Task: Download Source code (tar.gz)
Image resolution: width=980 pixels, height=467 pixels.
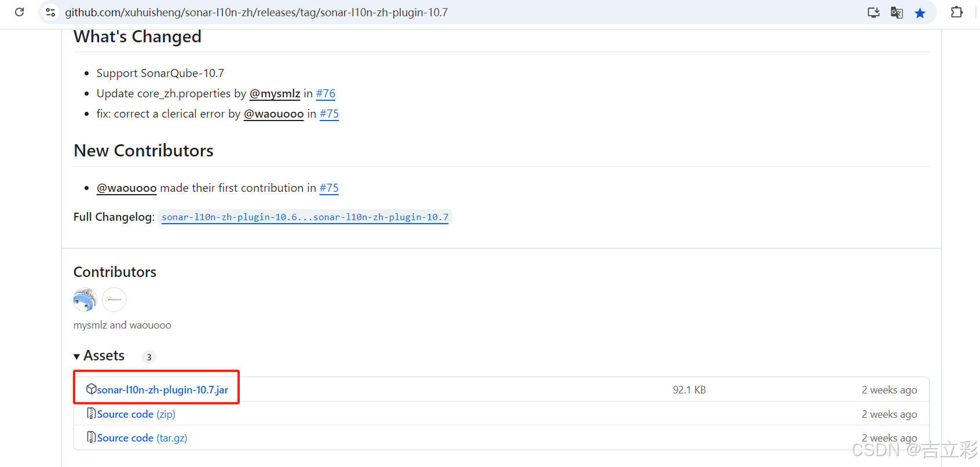Action: click(142, 438)
